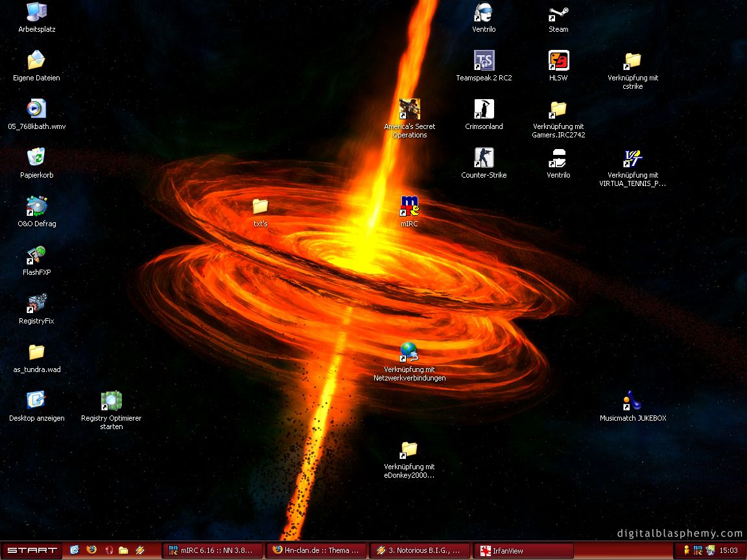Open the Musicmatch JUKEBOX shortcut
This screenshot has height=560, width=747.
tap(632, 401)
